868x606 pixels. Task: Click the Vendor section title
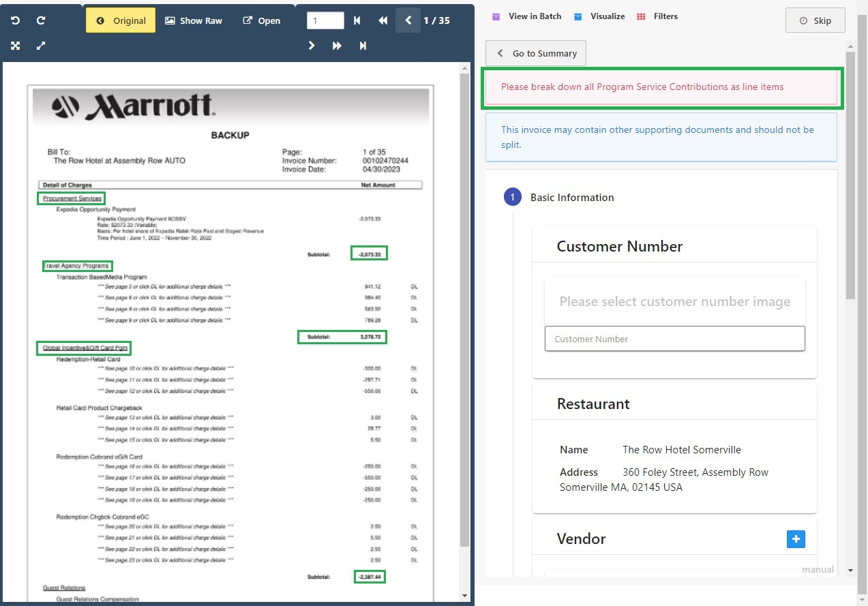coord(581,539)
